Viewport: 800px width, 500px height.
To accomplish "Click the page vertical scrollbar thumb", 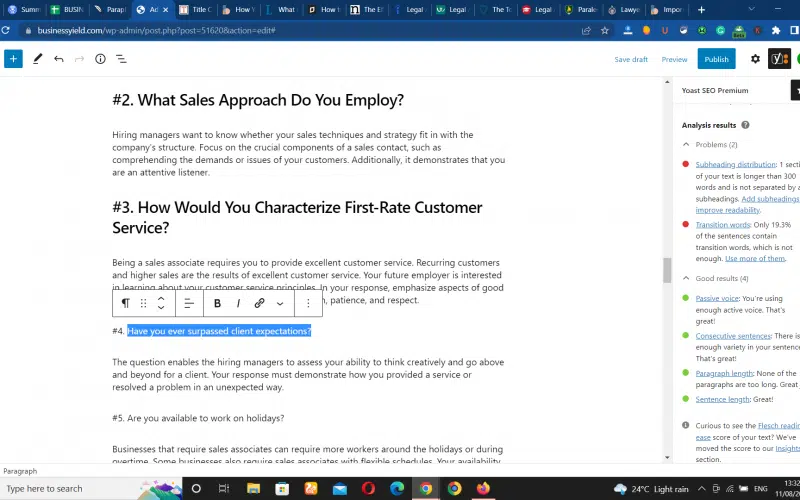I will pos(667,270).
